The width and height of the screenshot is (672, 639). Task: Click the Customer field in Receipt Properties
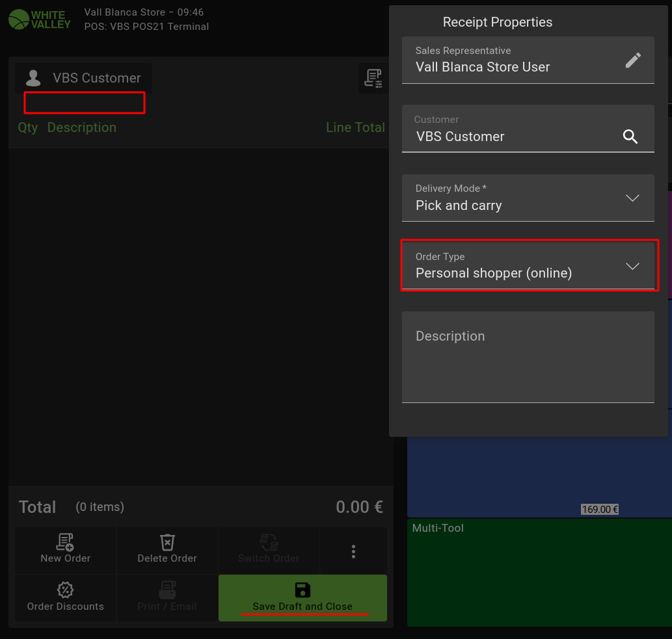(514, 129)
